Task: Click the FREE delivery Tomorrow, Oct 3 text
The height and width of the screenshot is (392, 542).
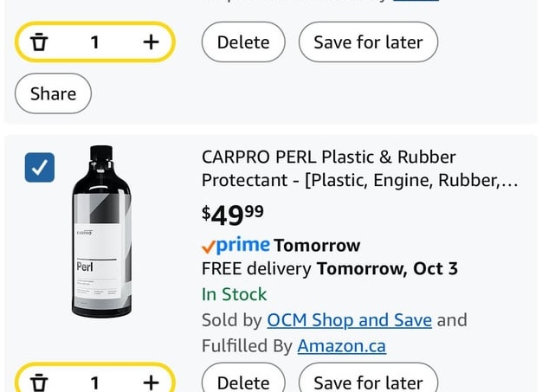Action: (x=330, y=269)
